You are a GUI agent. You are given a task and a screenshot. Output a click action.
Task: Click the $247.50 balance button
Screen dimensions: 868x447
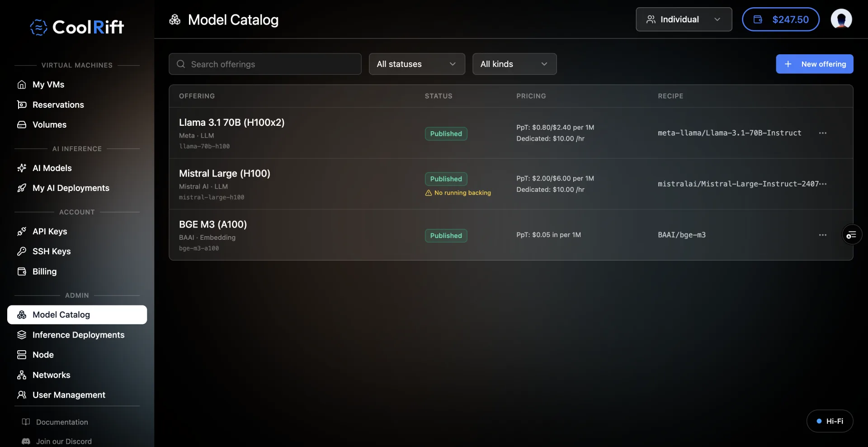780,19
